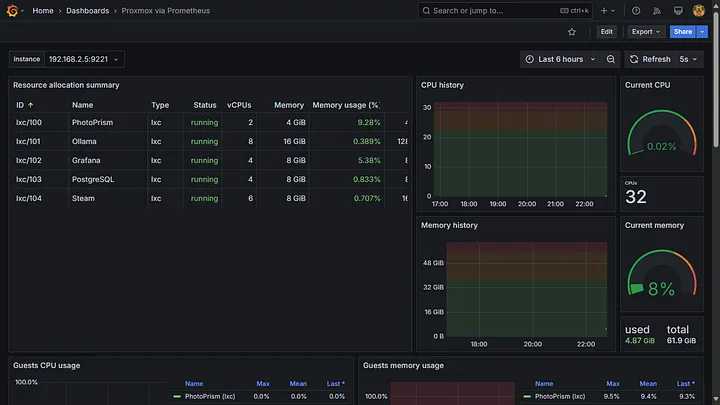Click the page vertical scrollbar thumb
720x405 pixels.
716,78
